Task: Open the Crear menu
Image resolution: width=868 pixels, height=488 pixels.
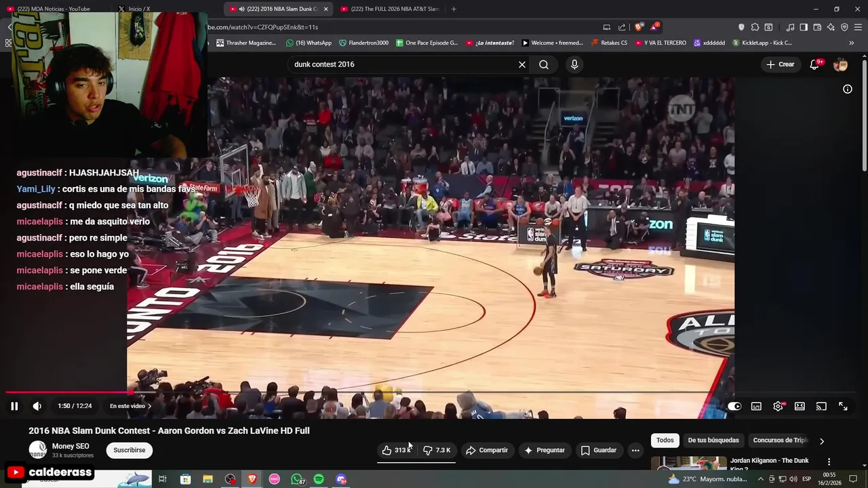Action: pyautogui.click(x=780, y=64)
